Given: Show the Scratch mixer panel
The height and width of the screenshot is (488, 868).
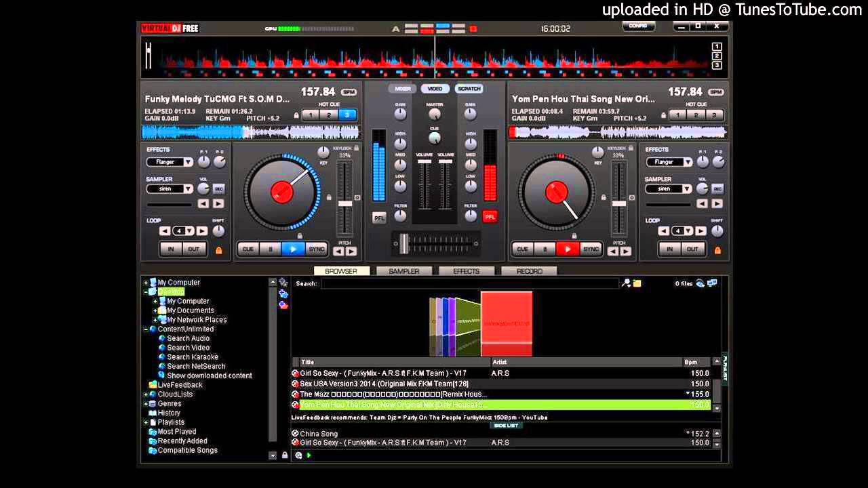Looking at the screenshot, I should tap(469, 89).
